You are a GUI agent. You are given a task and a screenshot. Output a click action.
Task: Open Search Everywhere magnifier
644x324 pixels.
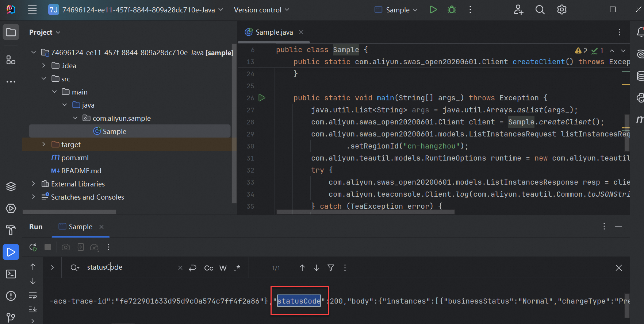click(540, 10)
